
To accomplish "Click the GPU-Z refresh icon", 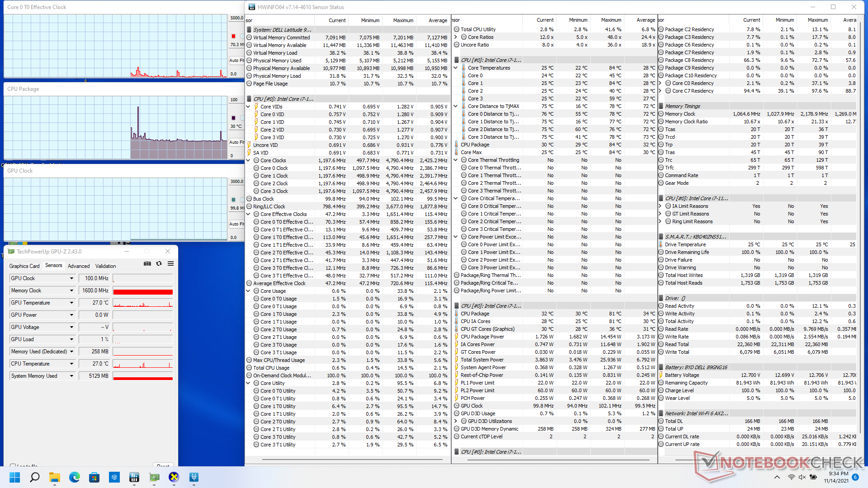I will pos(159,263).
